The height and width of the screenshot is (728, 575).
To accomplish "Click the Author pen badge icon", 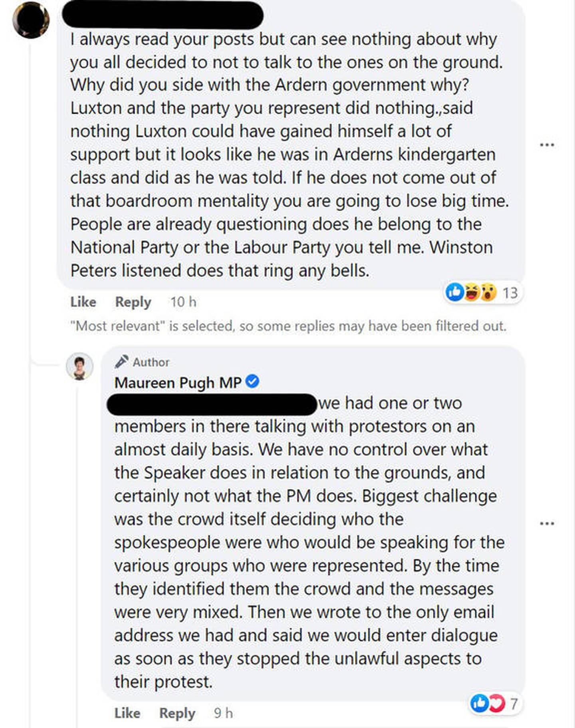I will coord(121,362).
